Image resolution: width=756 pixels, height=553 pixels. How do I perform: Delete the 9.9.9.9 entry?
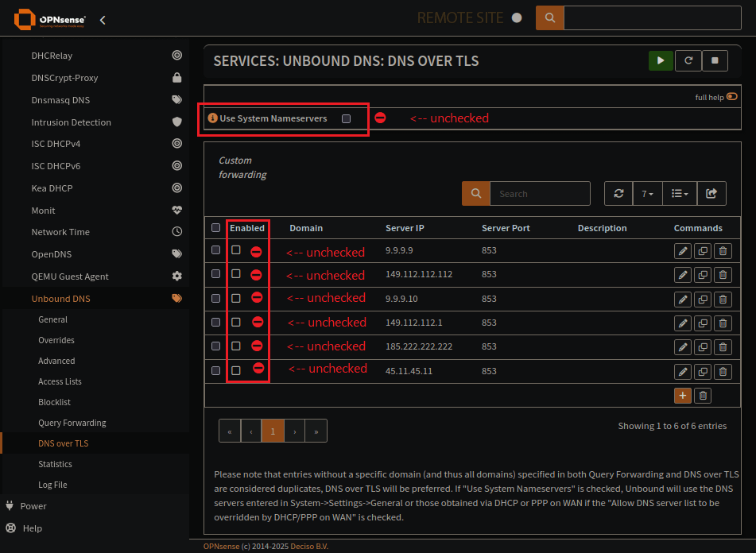pos(723,251)
